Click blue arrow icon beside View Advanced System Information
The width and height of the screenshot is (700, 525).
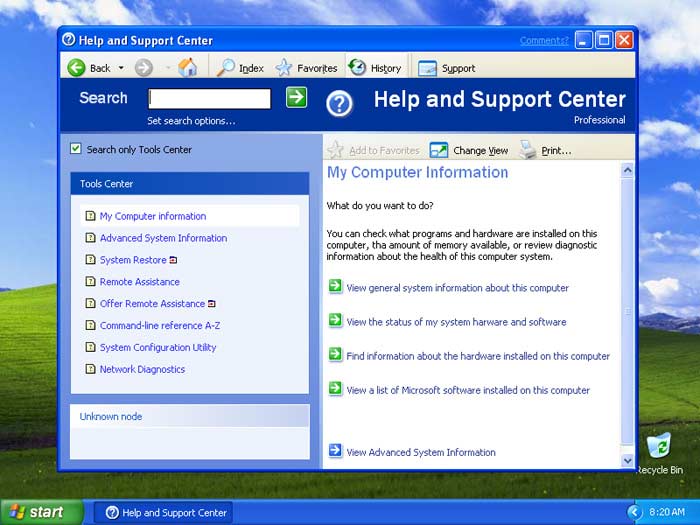tap(335, 450)
